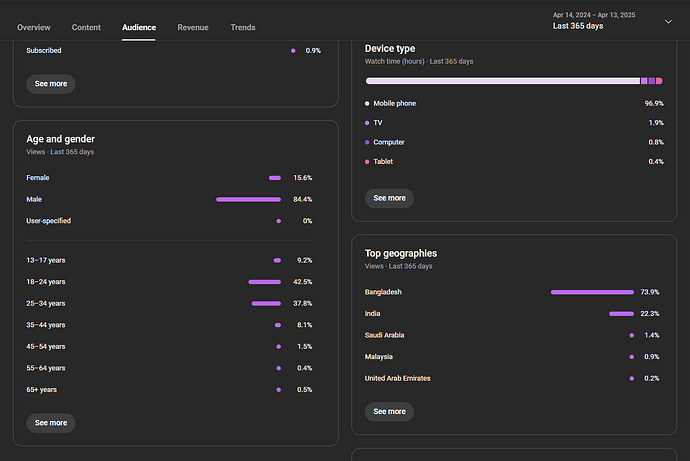Select the 35–44 years label

(x=46, y=325)
